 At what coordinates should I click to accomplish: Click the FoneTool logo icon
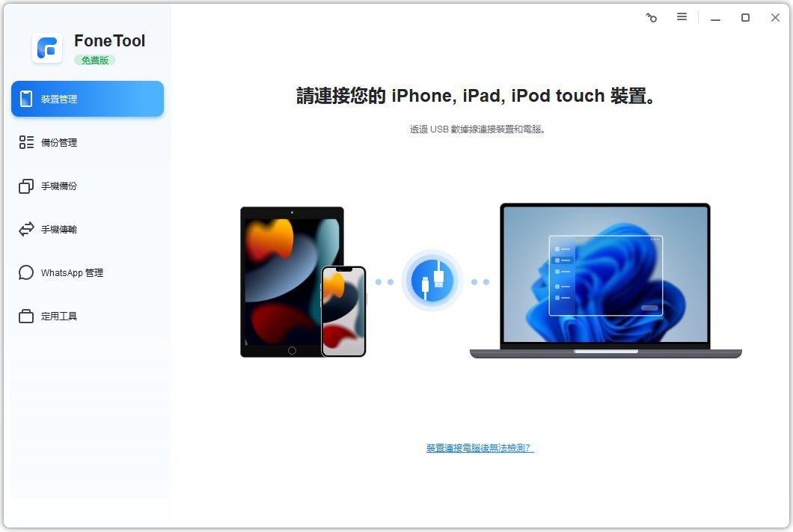(47, 48)
